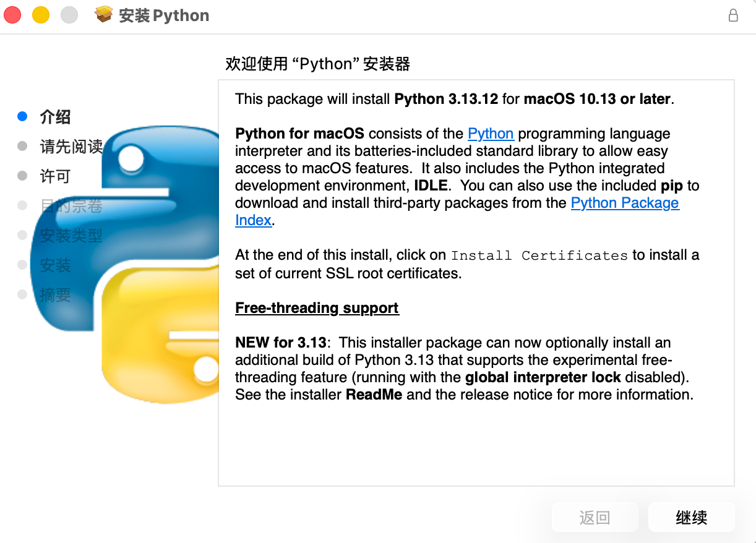The image size is (756, 543).
Task: Select the 请先阅读 step in the sidebar
Action: click(x=71, y=147)
